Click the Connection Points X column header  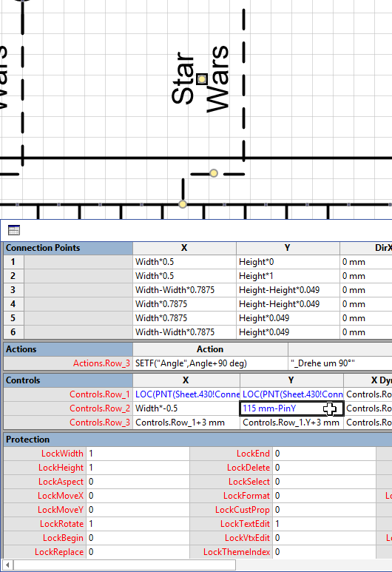pyautogui.click(x=184, y=248)
